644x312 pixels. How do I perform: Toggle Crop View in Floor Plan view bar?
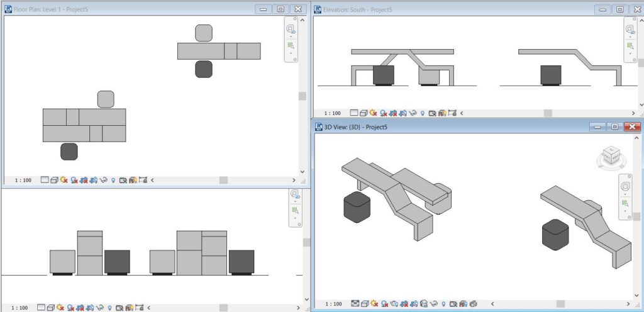click(84, 181)
